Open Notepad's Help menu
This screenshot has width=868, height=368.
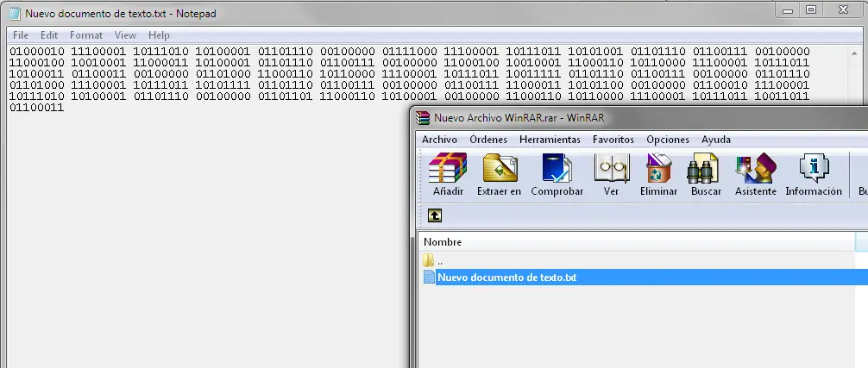159,34
